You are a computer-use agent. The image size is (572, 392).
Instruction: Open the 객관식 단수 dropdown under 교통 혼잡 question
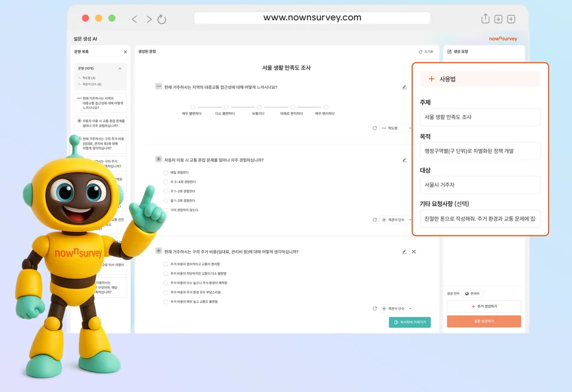pos(396,220)
